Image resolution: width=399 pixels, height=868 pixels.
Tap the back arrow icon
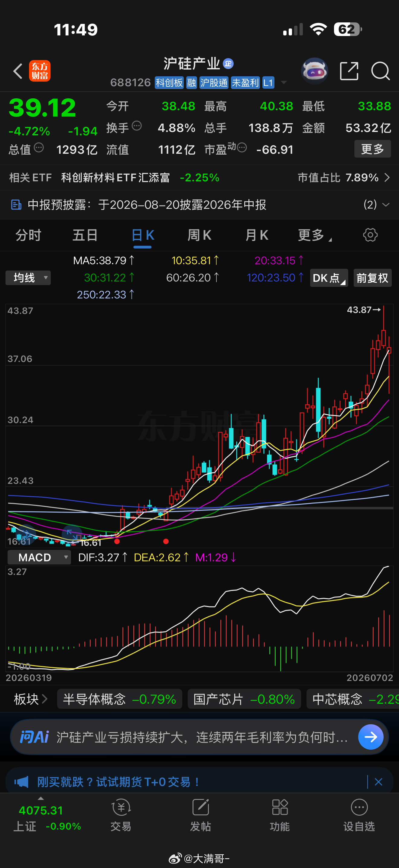[18, 71]
